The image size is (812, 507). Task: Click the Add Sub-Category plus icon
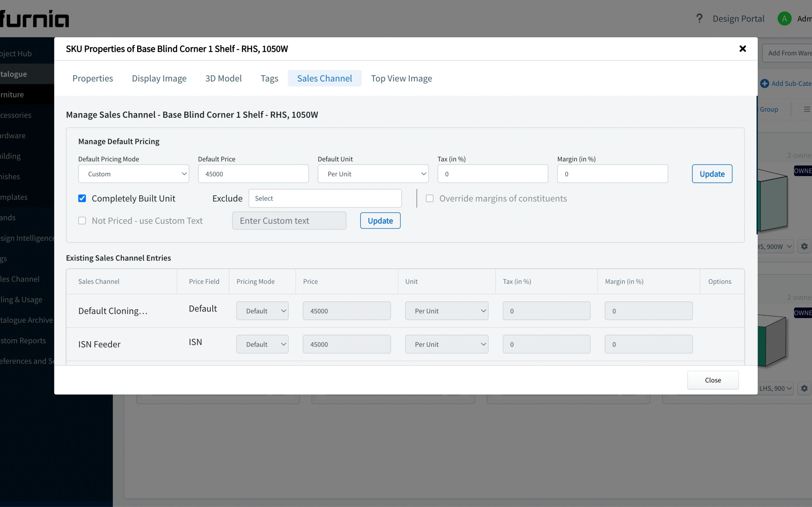(764, 83)
